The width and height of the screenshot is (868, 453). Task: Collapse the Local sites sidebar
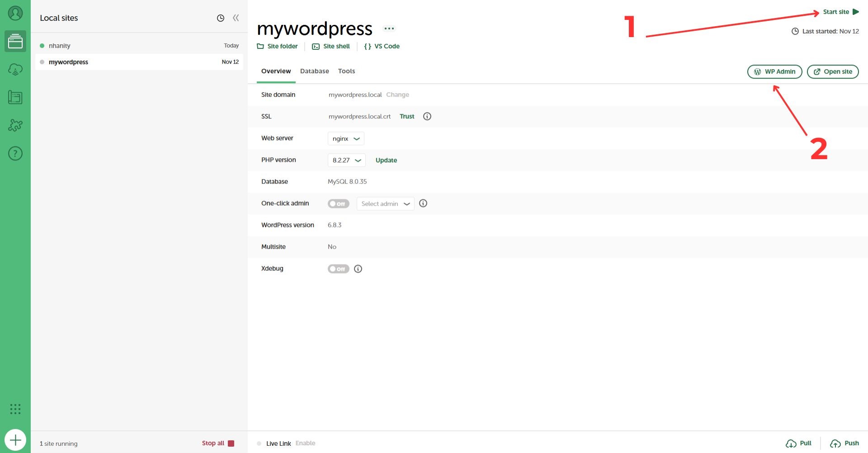point(236,18)
